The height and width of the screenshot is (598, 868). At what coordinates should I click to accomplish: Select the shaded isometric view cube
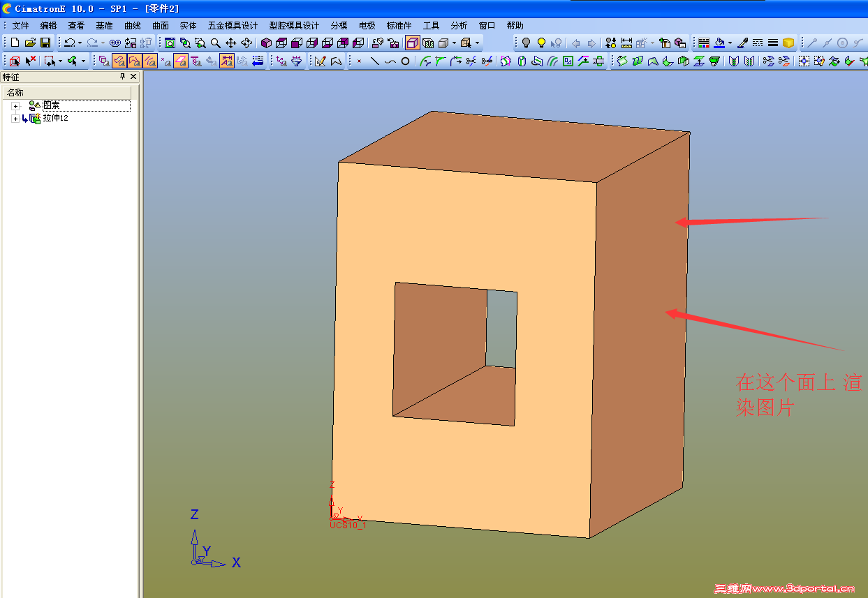click(266, 43)
